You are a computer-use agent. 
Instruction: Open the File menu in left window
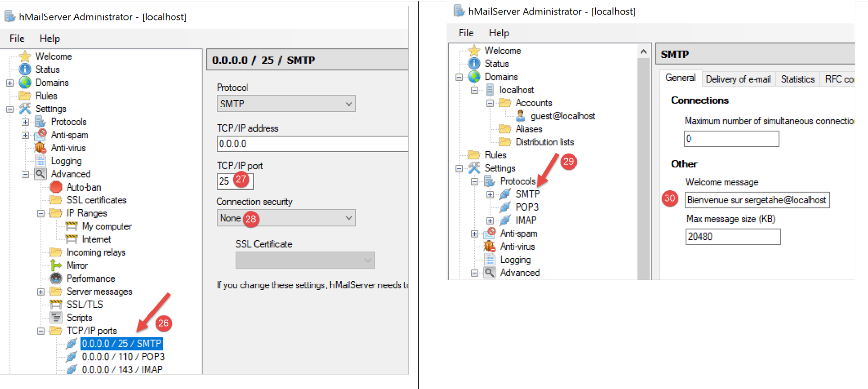(x=17, y=39)
